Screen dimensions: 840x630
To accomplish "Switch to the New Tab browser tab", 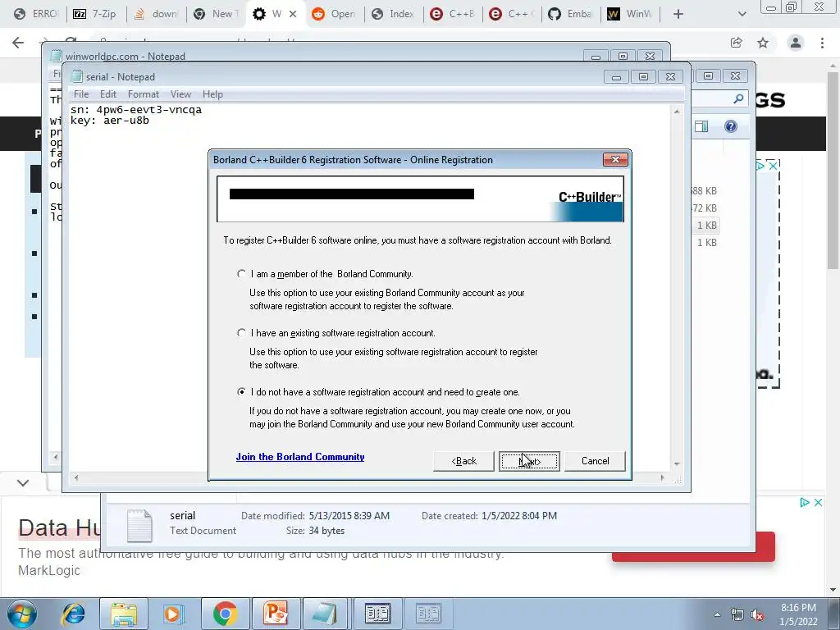I will [215, 14].
